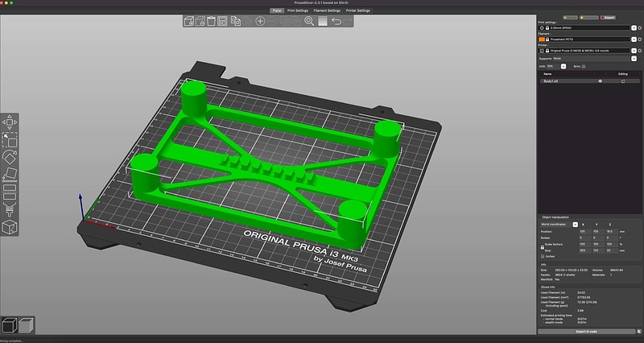Click the send G-code icon beside Export
This screenshot has height=343, width=644.
click(639, 331)
